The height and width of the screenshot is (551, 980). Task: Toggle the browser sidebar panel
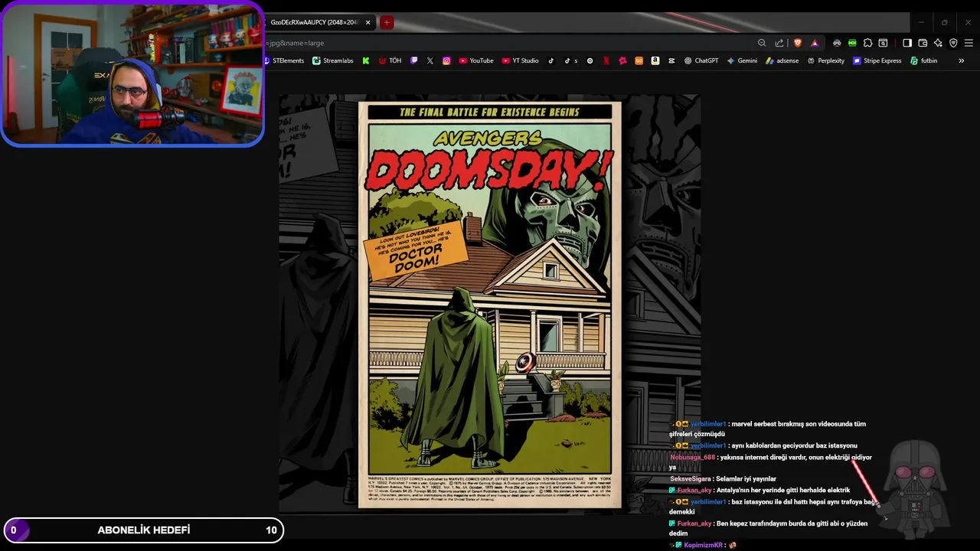[907, 43]
